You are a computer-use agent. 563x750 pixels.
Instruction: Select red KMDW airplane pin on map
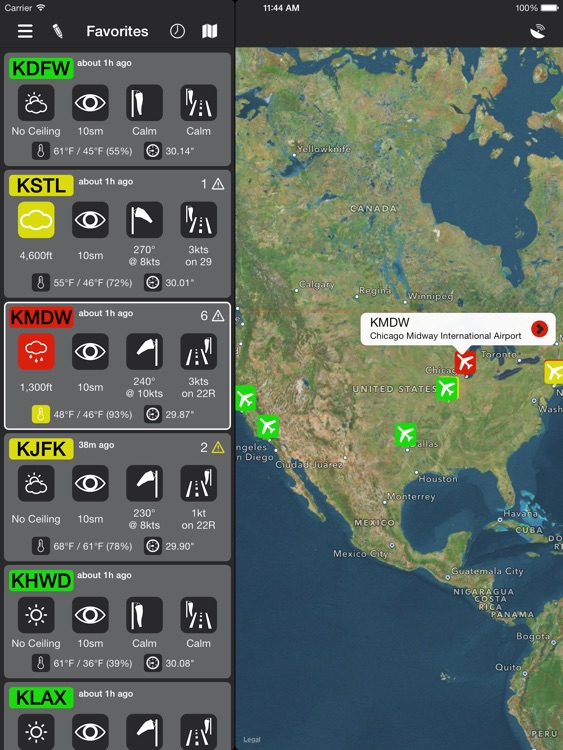pos(464,362)
